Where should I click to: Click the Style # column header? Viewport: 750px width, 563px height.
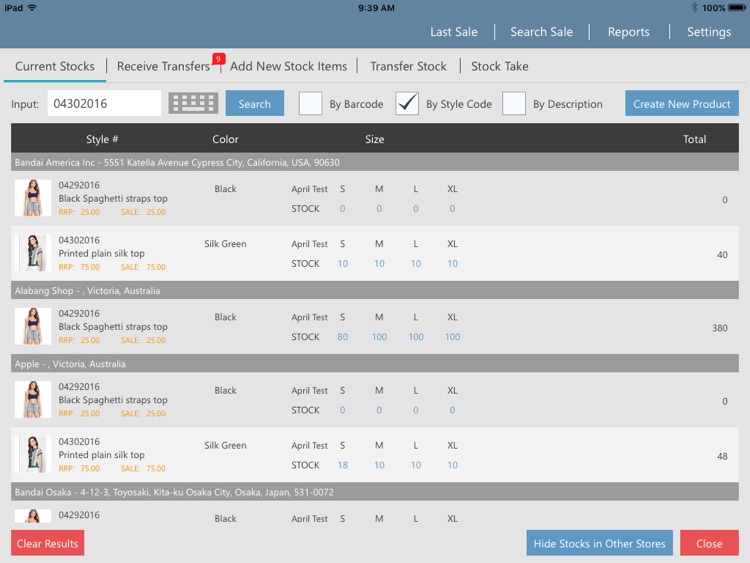coord(102,139)
